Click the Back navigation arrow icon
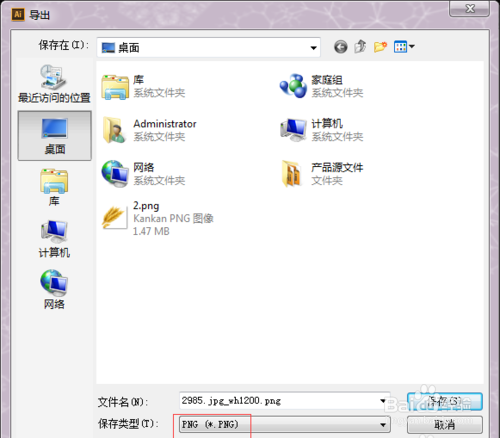 pyautogui.click(x=340, y=47)
